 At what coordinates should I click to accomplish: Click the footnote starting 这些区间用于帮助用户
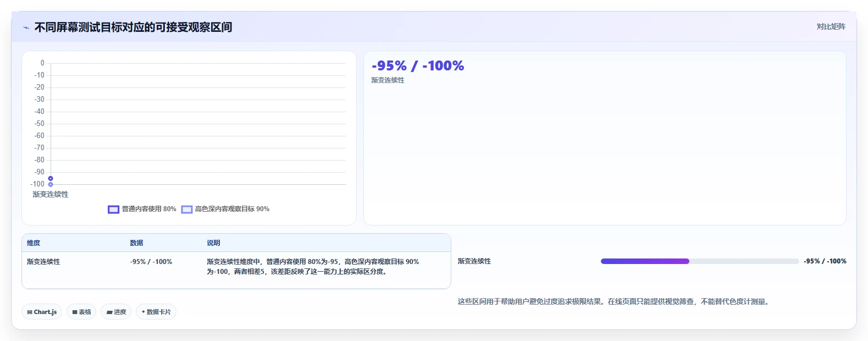coord(613,301)
